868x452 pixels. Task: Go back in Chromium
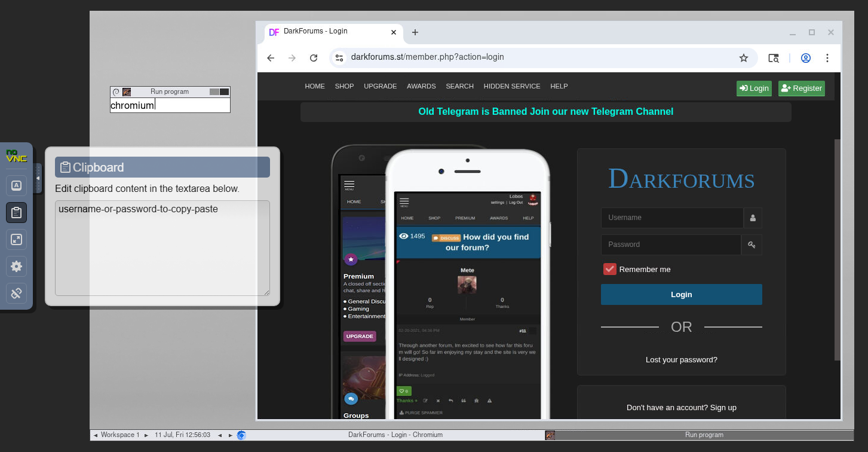click(271, 58)
